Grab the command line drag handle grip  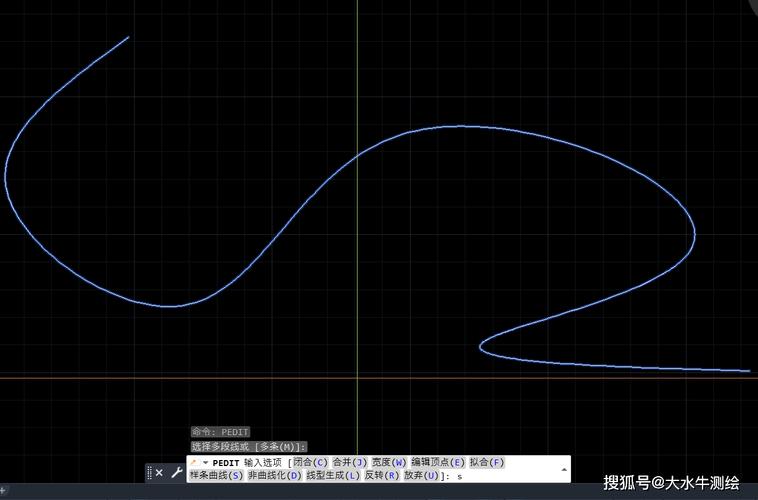point(149,472)
